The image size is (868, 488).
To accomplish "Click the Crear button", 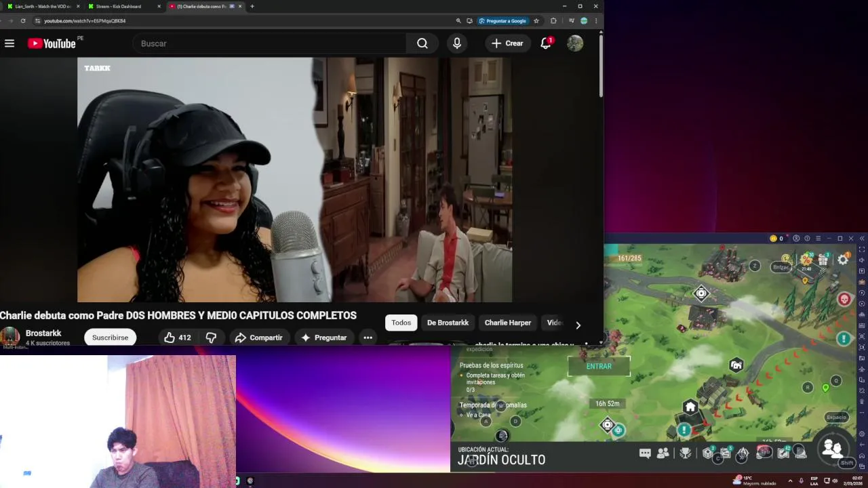I will pos(507,43).
